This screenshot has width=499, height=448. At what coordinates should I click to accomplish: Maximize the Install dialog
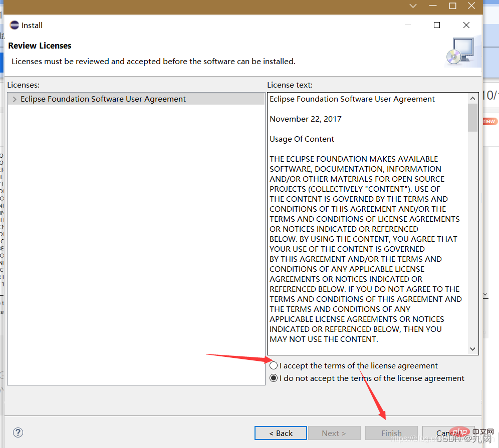point(437,25)
